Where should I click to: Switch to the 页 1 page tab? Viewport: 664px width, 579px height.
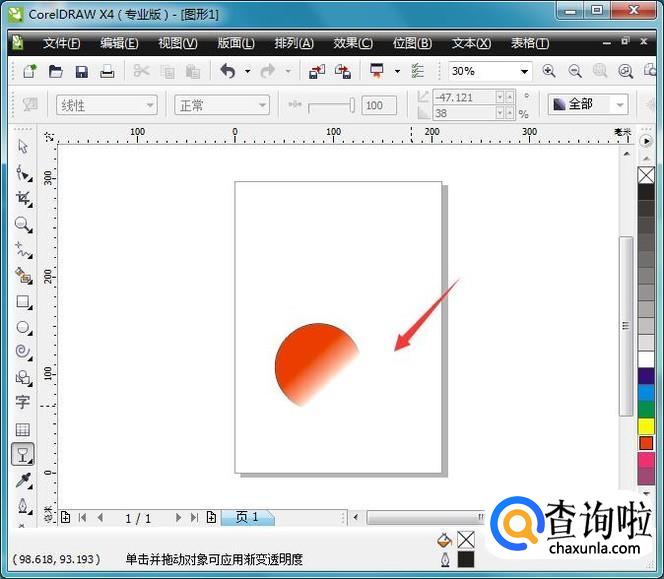pos(247,517)
